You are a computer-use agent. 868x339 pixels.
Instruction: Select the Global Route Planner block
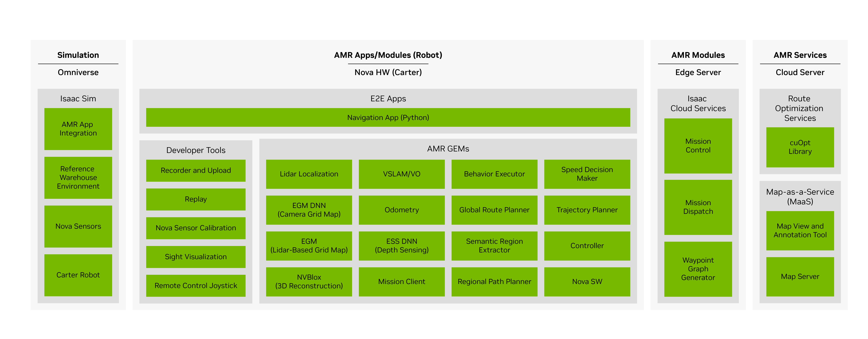pyautogui.click(x=494, y=210)
